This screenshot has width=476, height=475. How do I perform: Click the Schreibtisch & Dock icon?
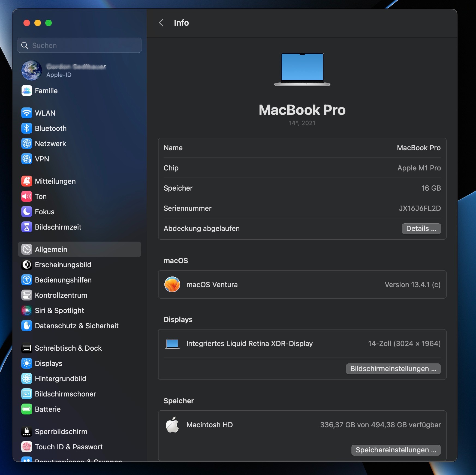27,348
